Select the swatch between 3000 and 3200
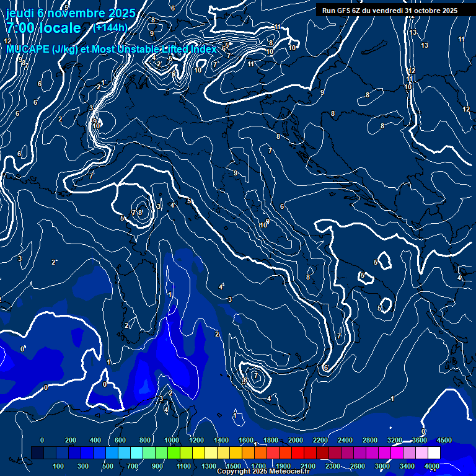Image resolution: width=476 pixels, height=476 pixels. click(384, 452)
